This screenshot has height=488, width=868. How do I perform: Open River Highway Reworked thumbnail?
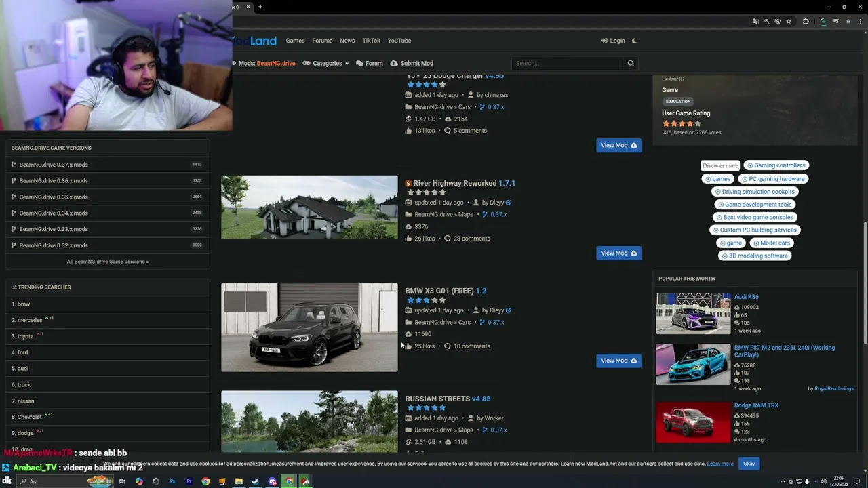pos(309,207)
